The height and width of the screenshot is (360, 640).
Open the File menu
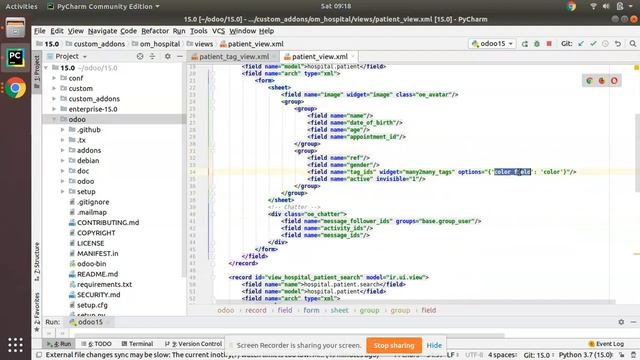[x=40, y=31]
